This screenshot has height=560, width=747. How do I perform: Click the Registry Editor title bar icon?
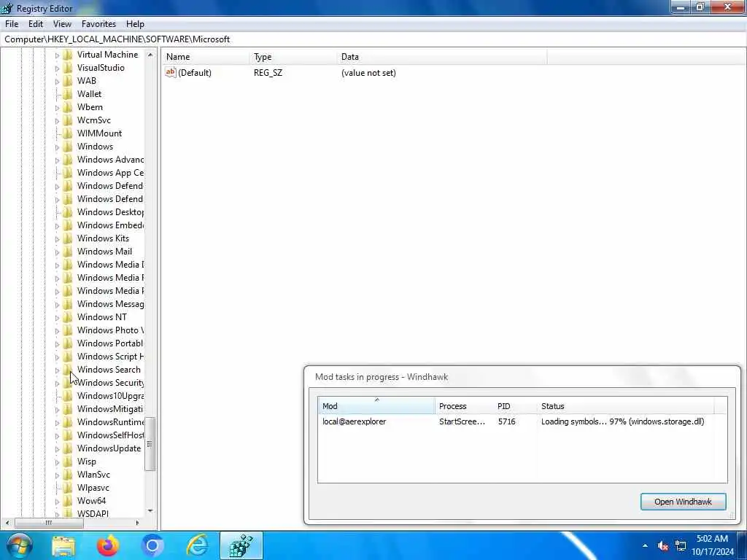tap(7, 8)
